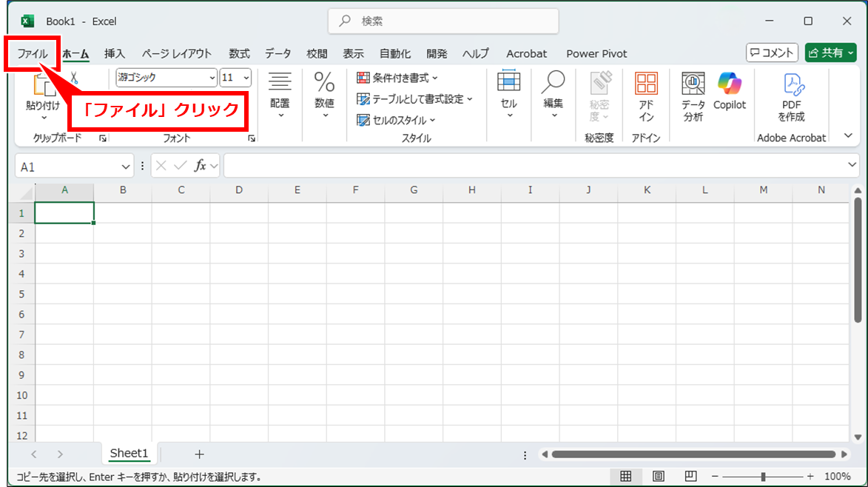868x487 pixels.
Task: Click the Comments (コメント) button
Action: pos(772,53)
